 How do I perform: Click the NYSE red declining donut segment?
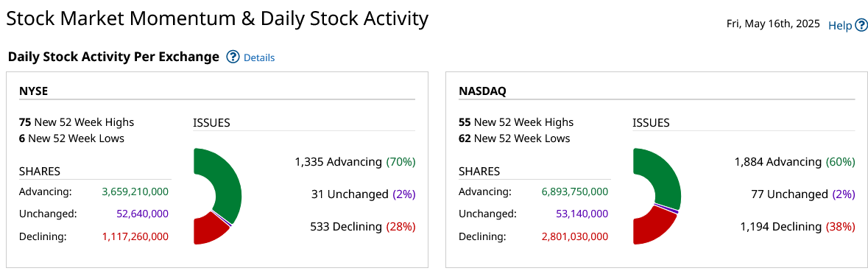(x=208, y=230)
